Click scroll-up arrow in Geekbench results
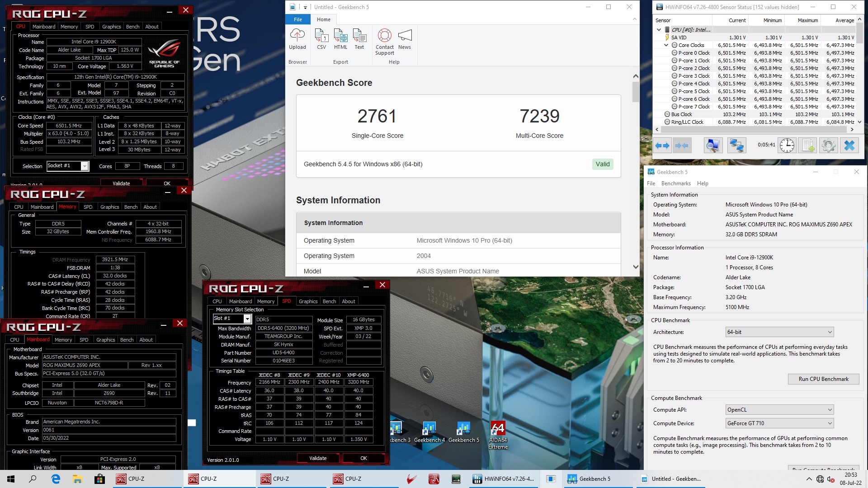The image size is (868, 488). [636, 76]
